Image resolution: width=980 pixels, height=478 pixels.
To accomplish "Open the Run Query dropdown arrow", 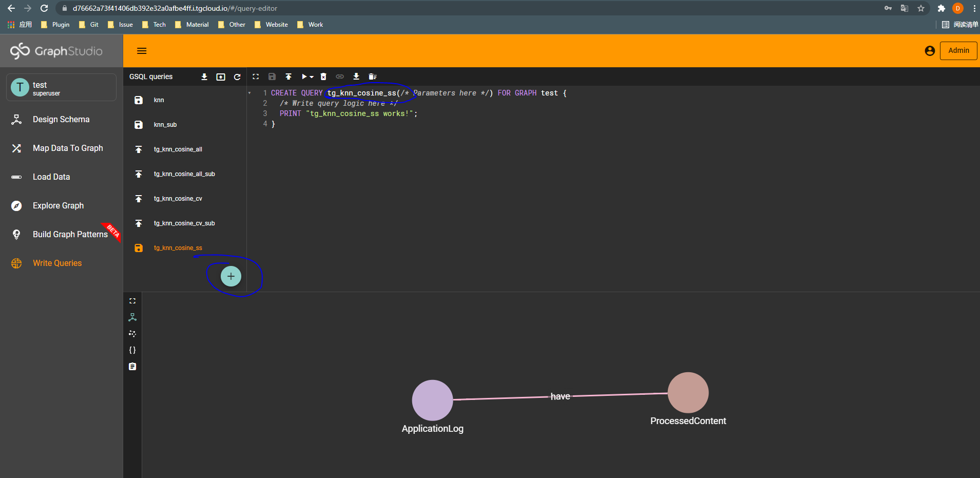I will (312, 77).
